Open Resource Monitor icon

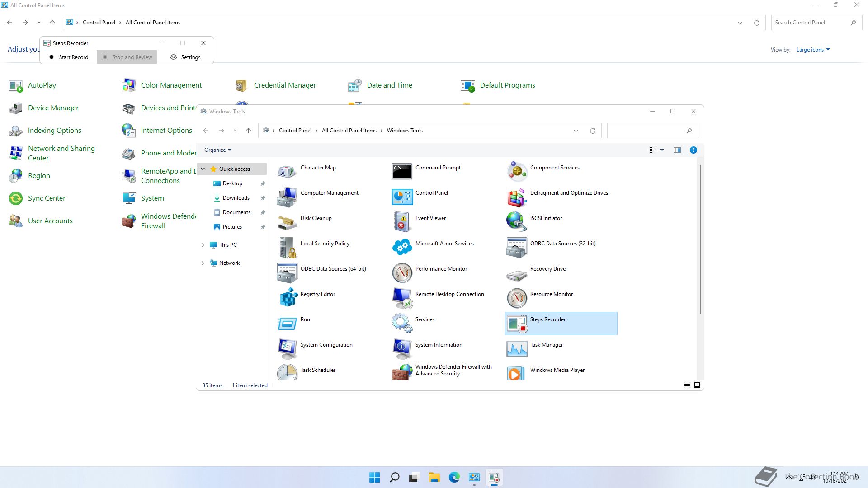coord(516,298)
